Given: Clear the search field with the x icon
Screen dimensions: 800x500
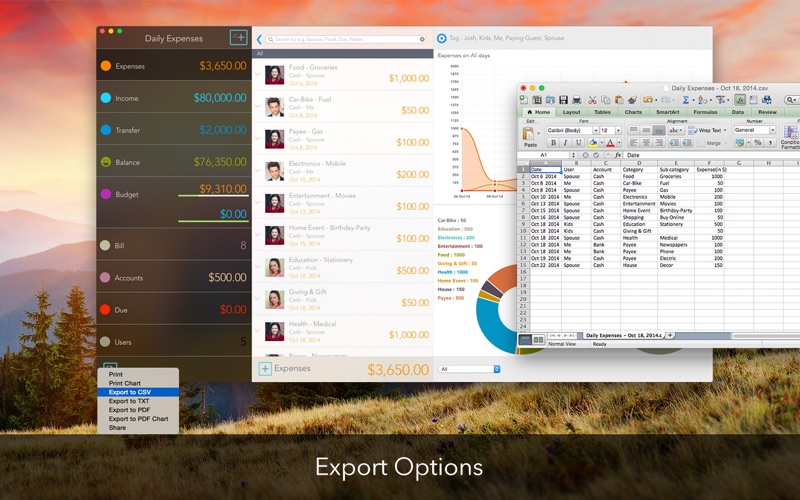Looking at the screenshot, I should tap(422, 39).
